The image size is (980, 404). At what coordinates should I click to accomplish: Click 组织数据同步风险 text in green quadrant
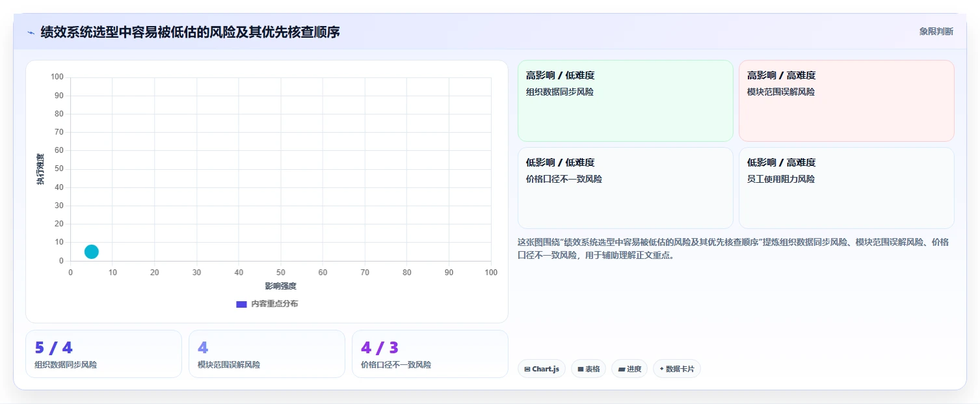(x=560, y=92)
